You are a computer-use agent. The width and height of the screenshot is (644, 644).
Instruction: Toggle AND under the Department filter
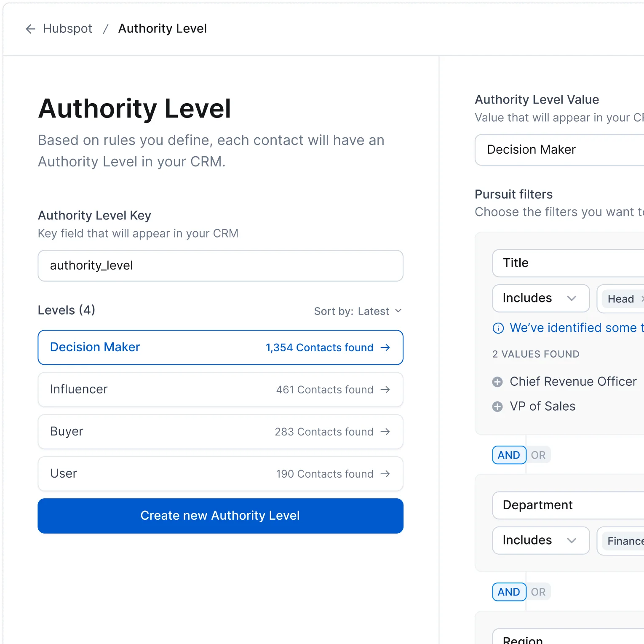[x=509, y=591]
